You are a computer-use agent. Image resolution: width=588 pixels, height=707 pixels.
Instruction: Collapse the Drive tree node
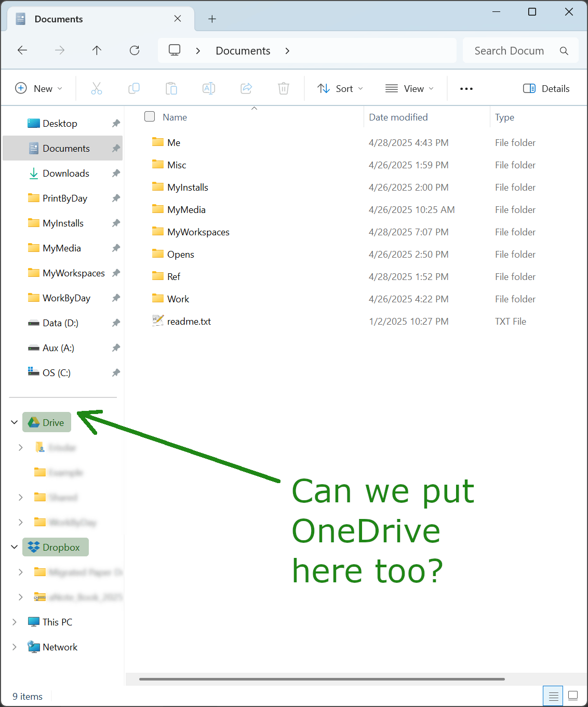tap(14, 422)
